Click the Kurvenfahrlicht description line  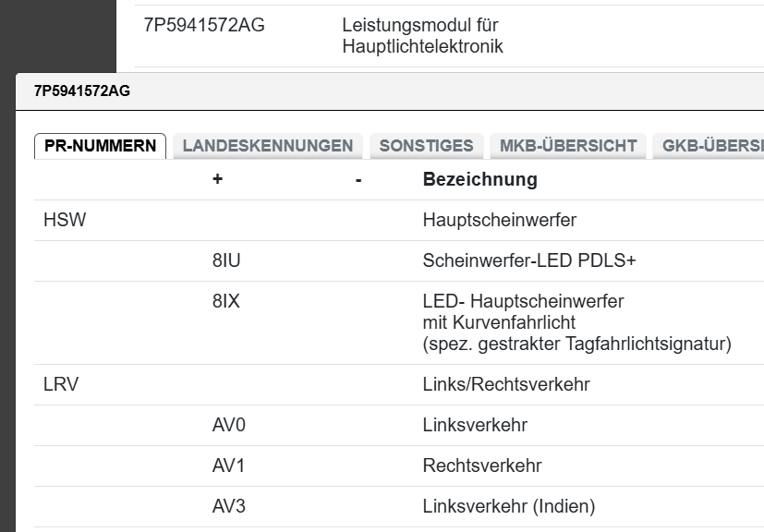[x=491, y=321]
